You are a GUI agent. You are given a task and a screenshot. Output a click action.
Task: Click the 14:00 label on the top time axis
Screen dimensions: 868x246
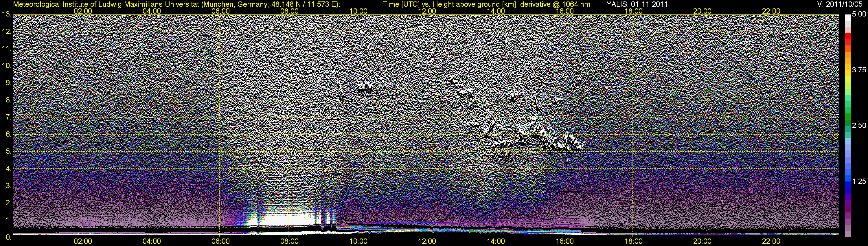point(496,11)
